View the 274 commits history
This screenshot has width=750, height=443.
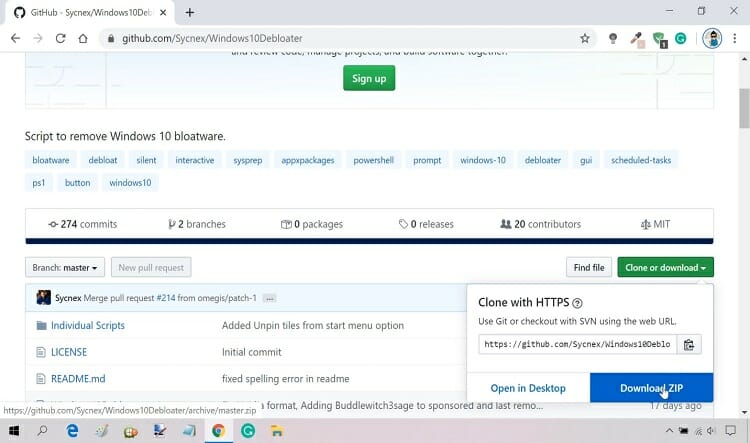click(83, 224)
